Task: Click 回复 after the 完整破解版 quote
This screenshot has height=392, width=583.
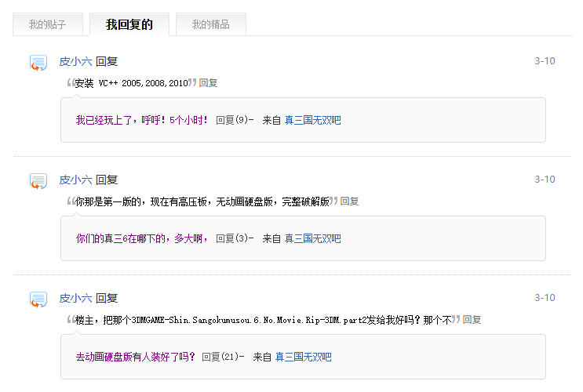Action: [349, 201]
